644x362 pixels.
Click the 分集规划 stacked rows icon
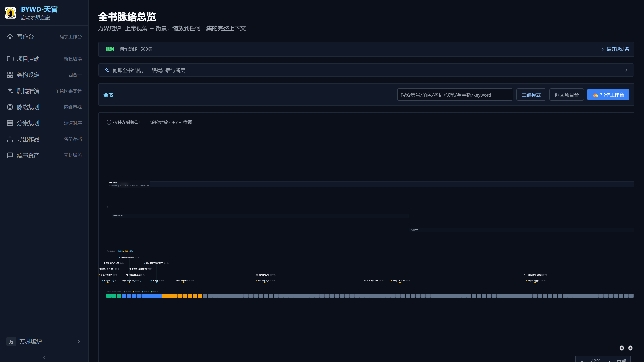coord(10,123)
